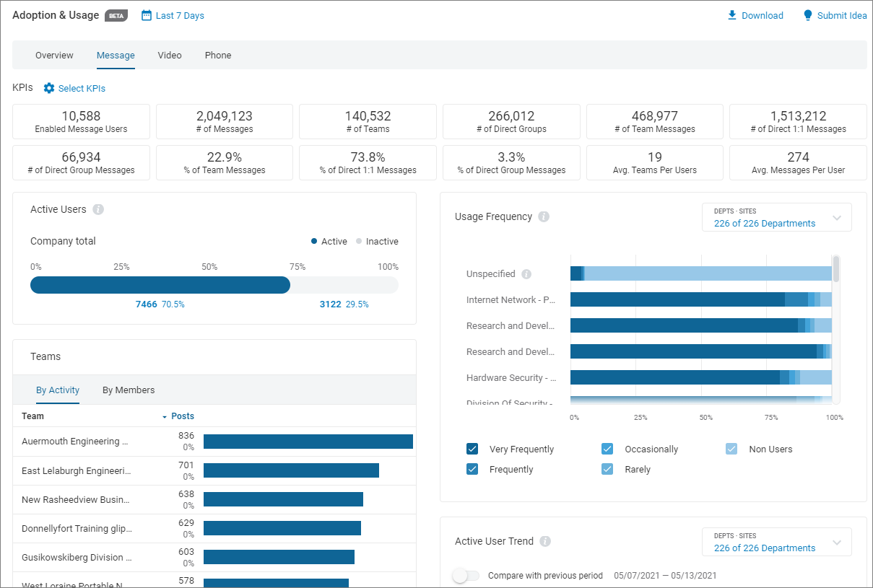Click the info icon next to Usage Frequency
This screenshot has height=588, width=873.
tap(544, 216)
